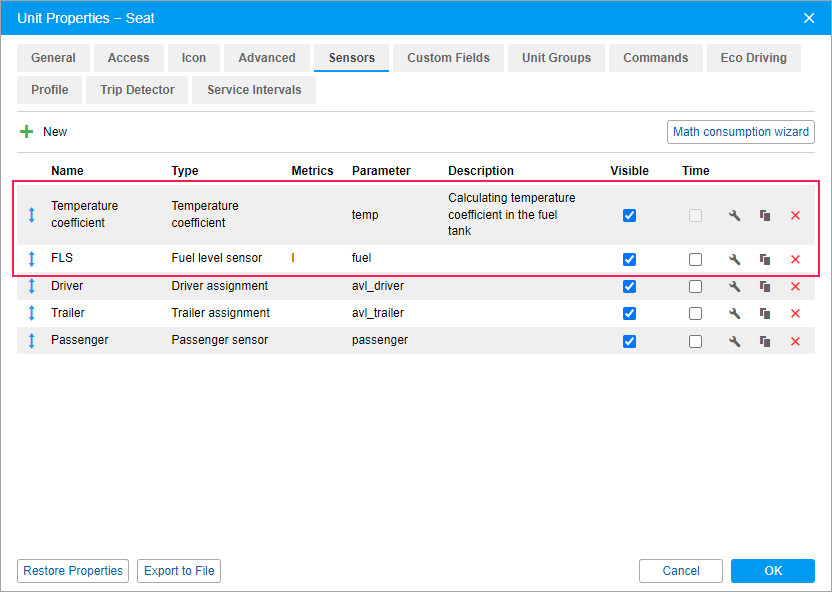Click the reorder arrows for Passenger sensor
Screen dimensions: 832x592
click(x=31, y=341)
